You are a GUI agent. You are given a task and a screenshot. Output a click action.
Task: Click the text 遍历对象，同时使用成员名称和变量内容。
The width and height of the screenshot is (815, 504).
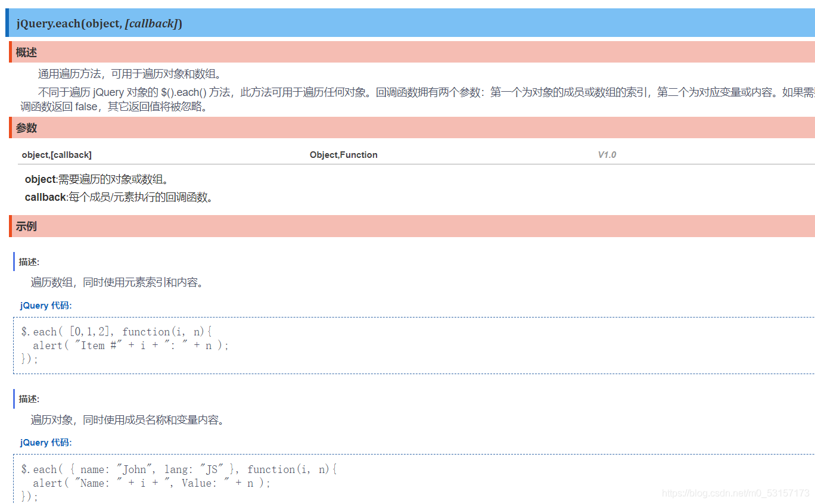[129, 420]
